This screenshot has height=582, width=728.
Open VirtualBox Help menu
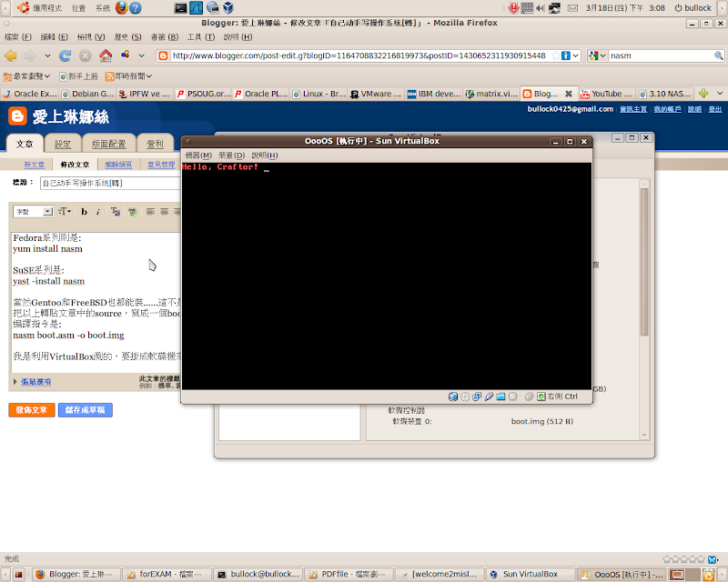pos(265,155)
